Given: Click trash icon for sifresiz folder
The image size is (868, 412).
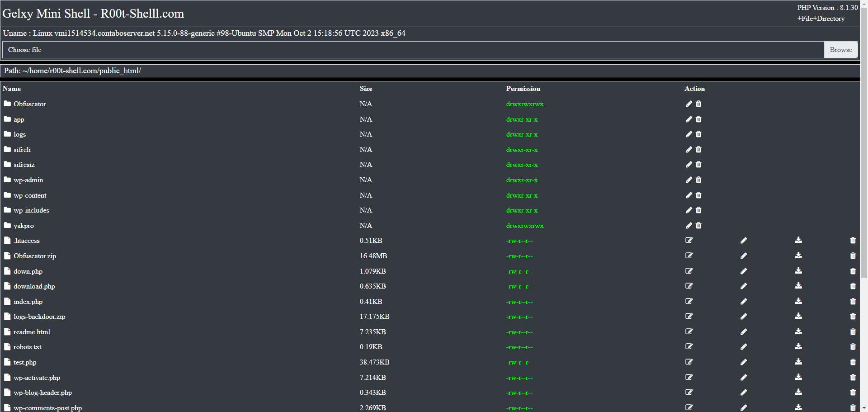Looking at the screenshot, I should [x=698, y=165].
